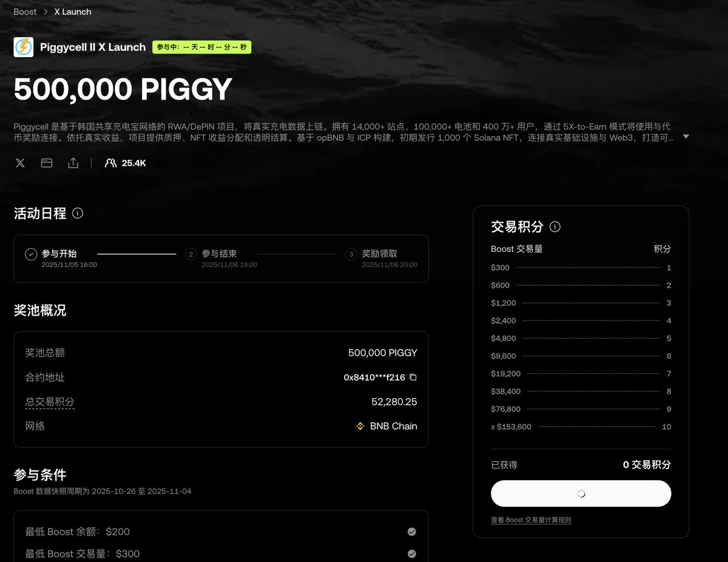Click 0 交易积分 earned value
This screenshot has width=728, height=562.
tap(647, 465)
